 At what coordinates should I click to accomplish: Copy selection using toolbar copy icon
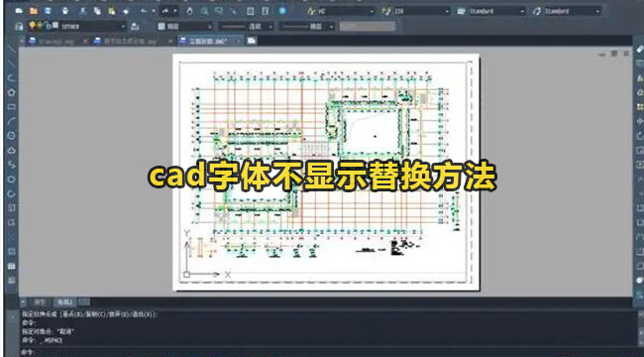coord(97,11)
